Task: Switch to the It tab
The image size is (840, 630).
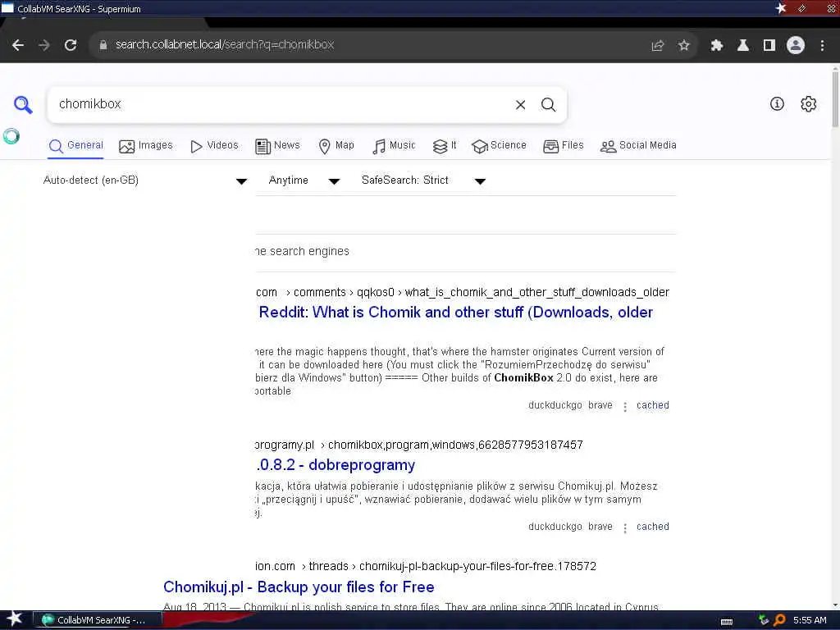Action: click(444, 146)
